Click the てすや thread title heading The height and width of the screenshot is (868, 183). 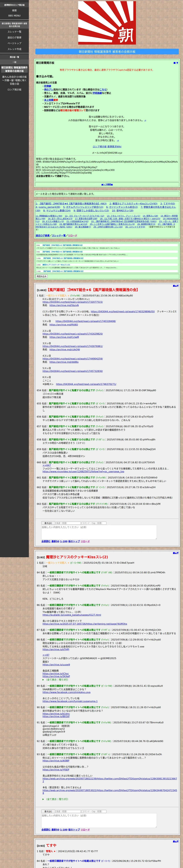coord(51,845)
